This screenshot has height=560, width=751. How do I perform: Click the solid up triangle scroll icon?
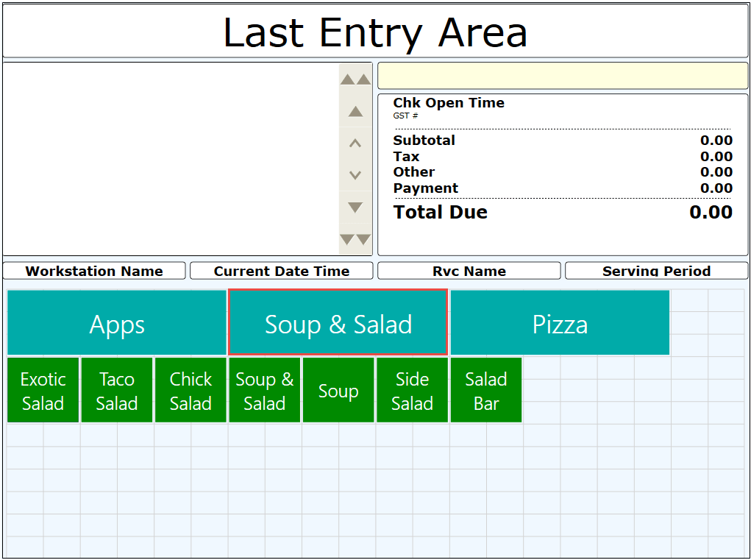[355, 112]
